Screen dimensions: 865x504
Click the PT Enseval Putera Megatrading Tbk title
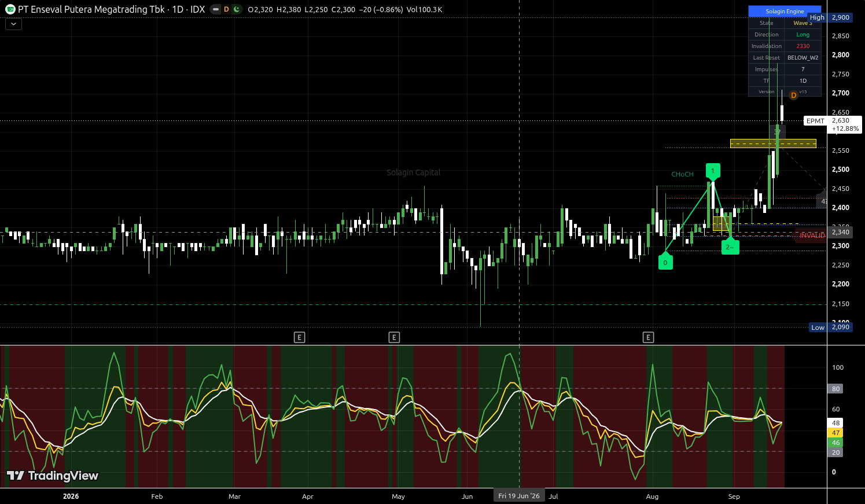pyautogui.click(x=91, y=9)
